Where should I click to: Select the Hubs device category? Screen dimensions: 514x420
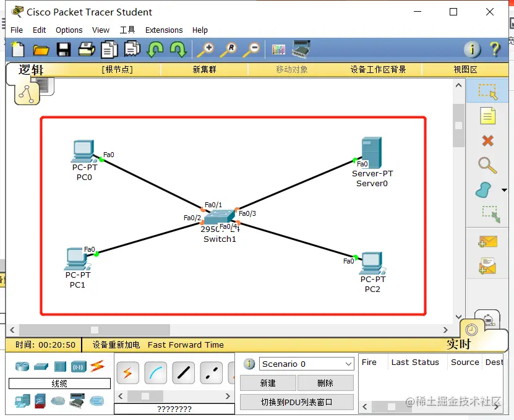click(x=60, y=366)
